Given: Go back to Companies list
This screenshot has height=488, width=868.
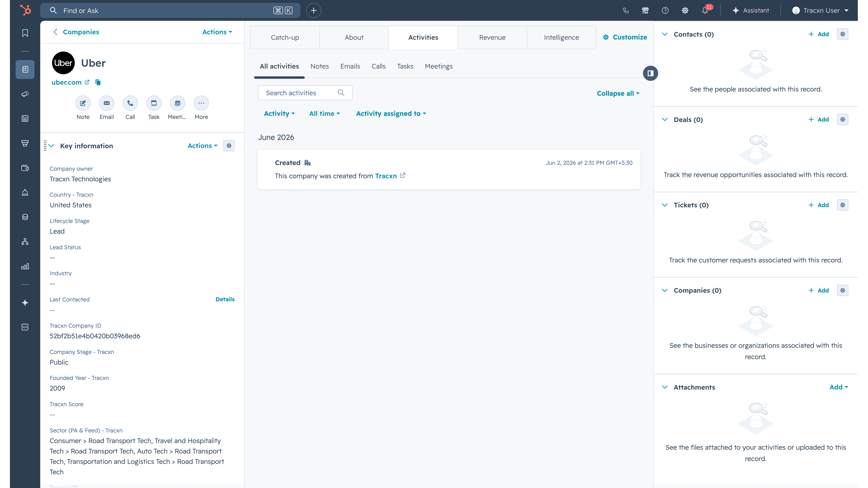Looking at the screenshot, I should point(76,32).
